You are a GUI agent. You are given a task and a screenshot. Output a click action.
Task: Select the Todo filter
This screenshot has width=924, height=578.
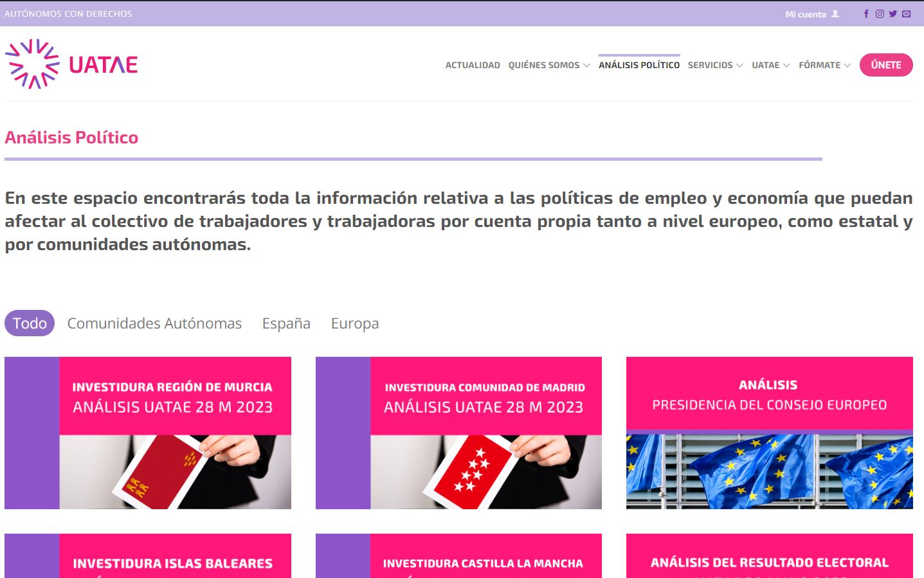[30, 323]
